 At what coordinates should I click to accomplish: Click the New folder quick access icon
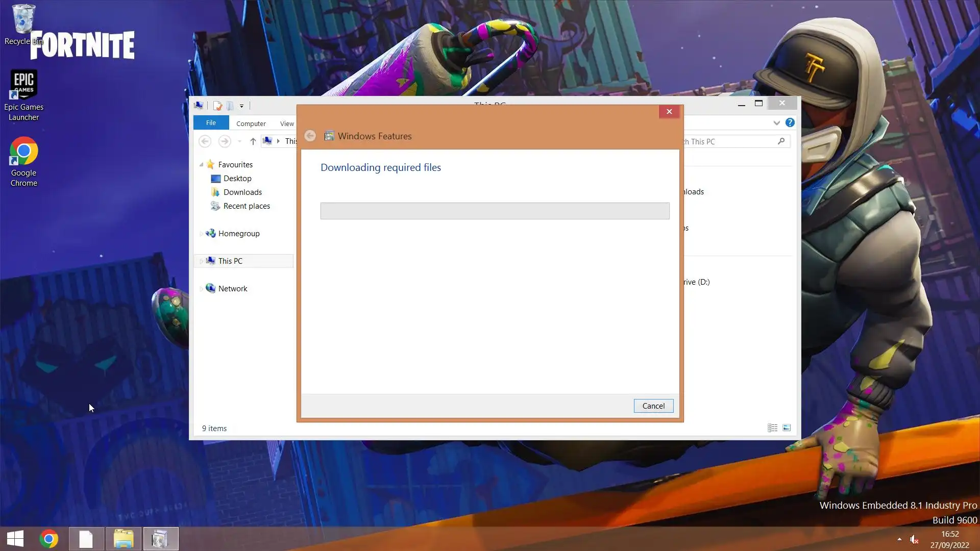[x=230, y=106]
